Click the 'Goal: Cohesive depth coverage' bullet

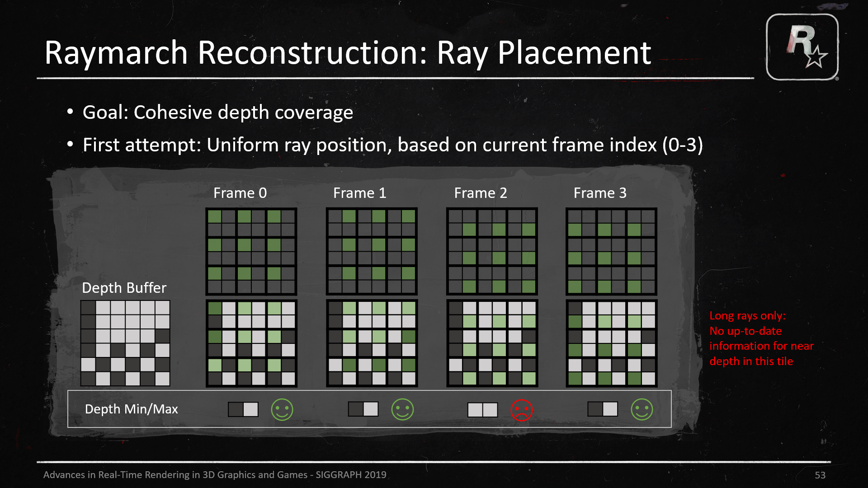(217, 112)
